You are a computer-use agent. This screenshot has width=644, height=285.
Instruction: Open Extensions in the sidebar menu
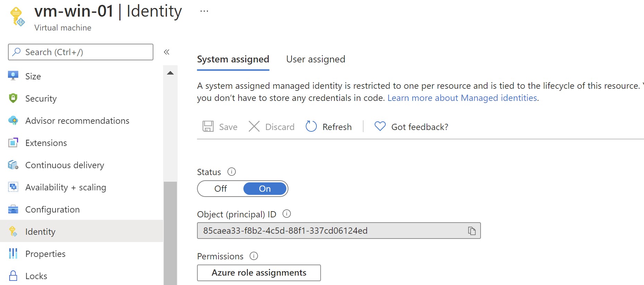(82, 142)
